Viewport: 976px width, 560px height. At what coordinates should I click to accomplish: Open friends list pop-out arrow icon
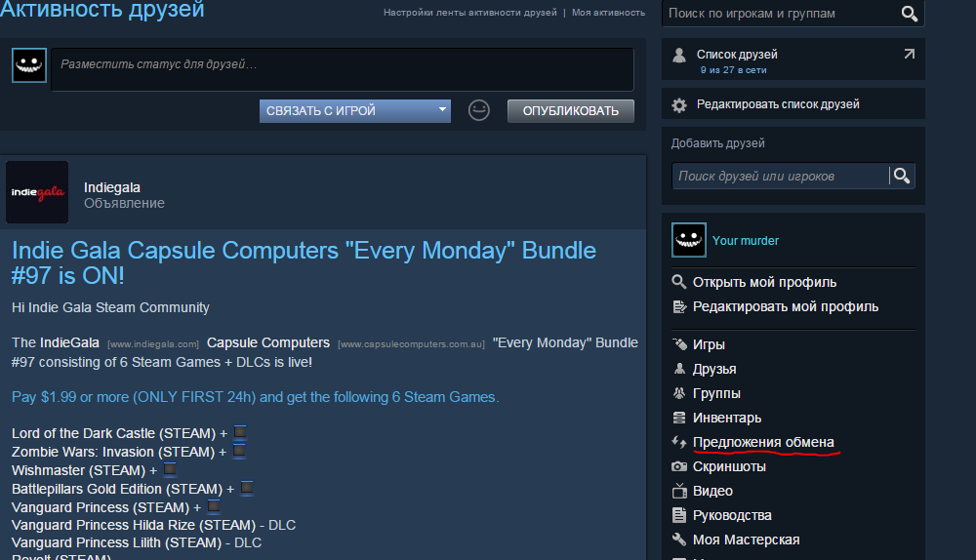tap(910, 54)
